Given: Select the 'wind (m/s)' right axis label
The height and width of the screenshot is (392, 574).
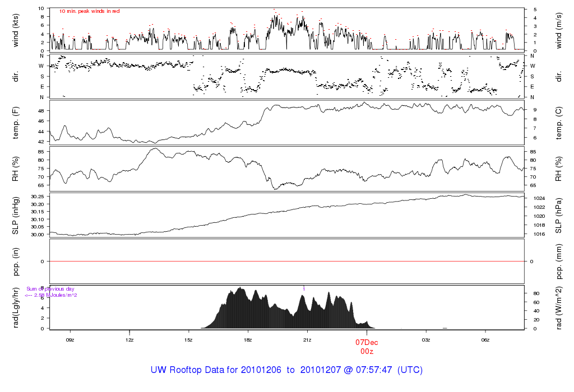Looking at the screenshot, I should click(x=559, y=30).
